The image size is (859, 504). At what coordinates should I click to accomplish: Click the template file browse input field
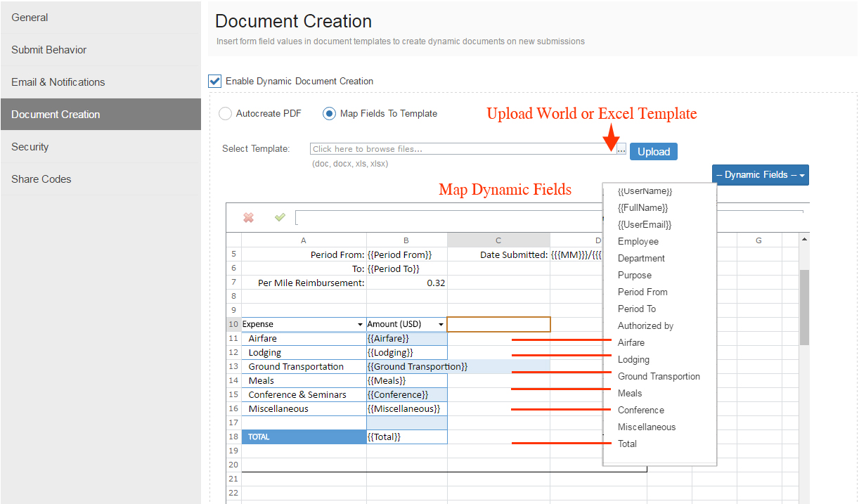point(463,149)
